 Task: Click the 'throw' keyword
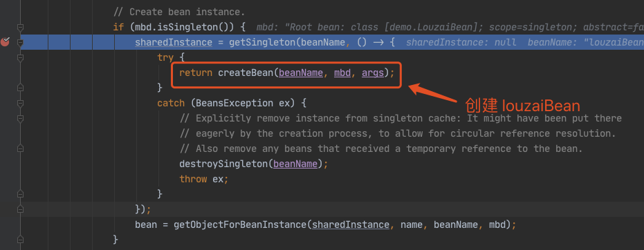[193, 179]
